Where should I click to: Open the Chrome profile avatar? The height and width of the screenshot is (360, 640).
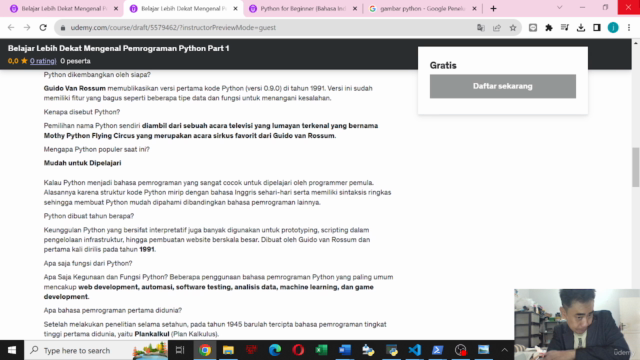613,28
